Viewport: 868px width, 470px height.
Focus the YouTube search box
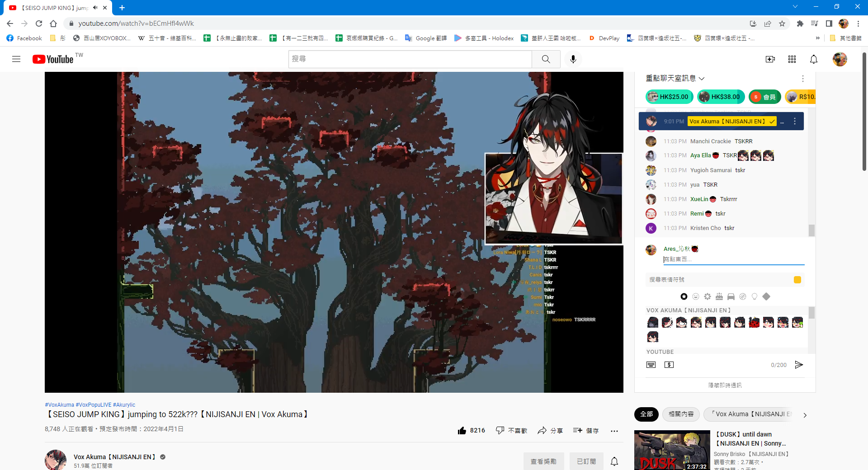pos(410,59)
